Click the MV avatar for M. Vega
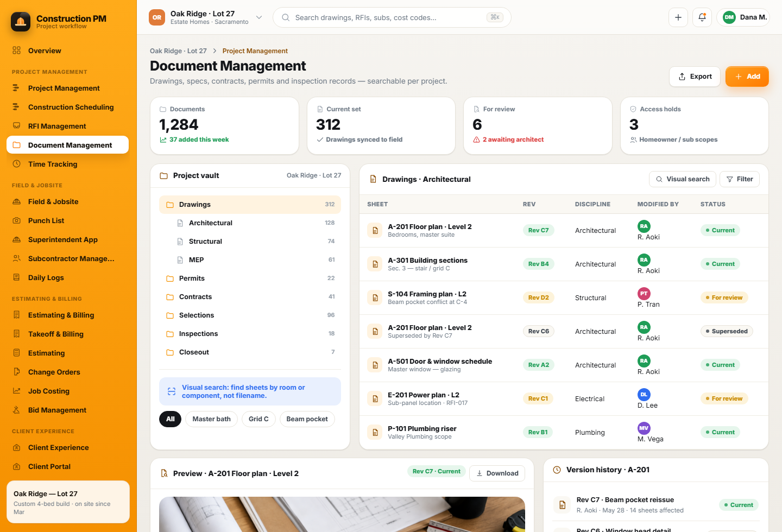Screen dimensions: 782x532 [644, 428]
